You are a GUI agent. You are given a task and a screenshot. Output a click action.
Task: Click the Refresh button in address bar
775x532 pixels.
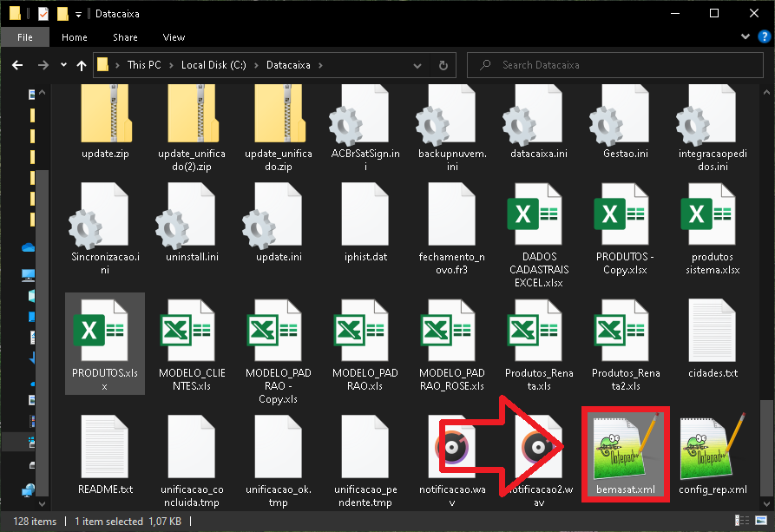click(443, 65)
